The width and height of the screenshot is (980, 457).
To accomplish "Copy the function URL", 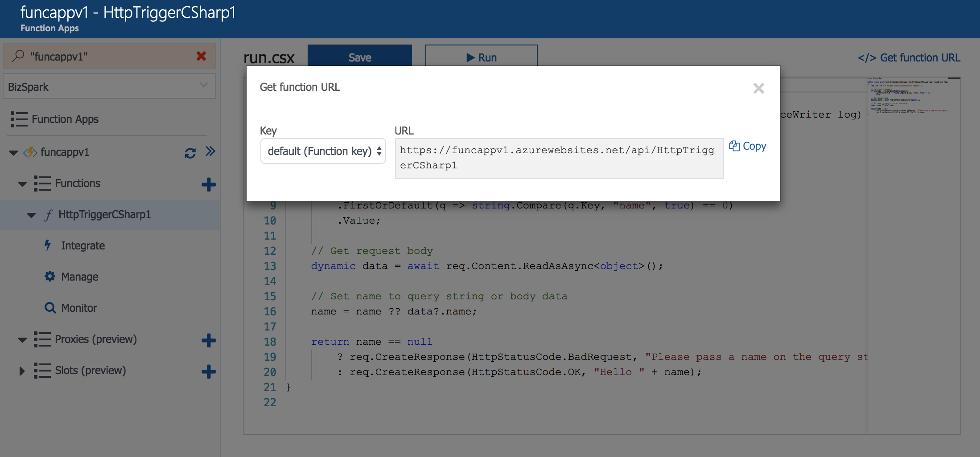I will point(748,146).
